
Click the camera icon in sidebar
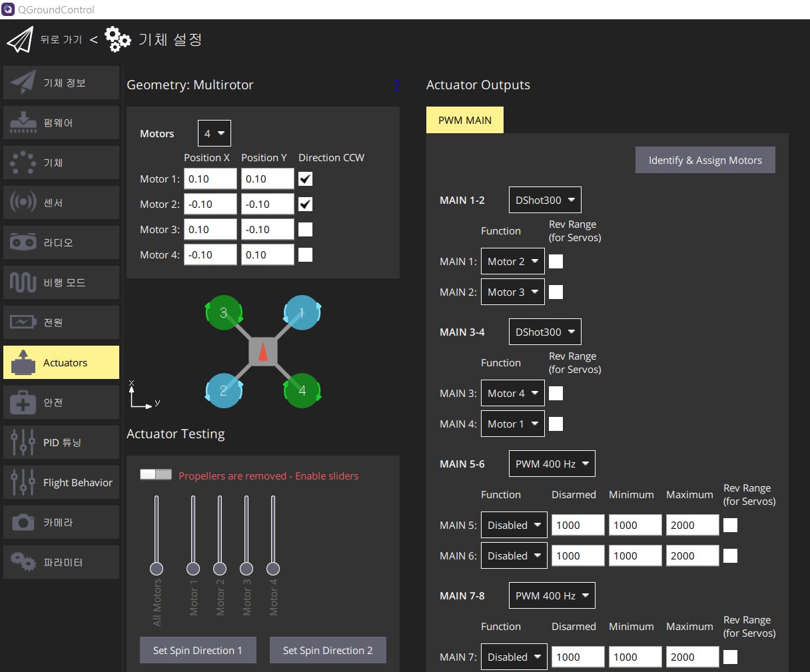pos(23,522)
